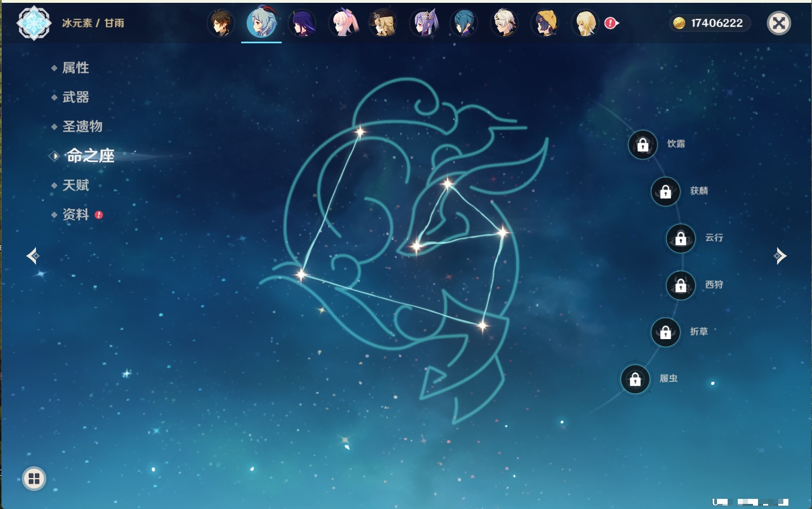Open the 圣遗物 artifacts tab
The image size is (812, 509).
82,127
